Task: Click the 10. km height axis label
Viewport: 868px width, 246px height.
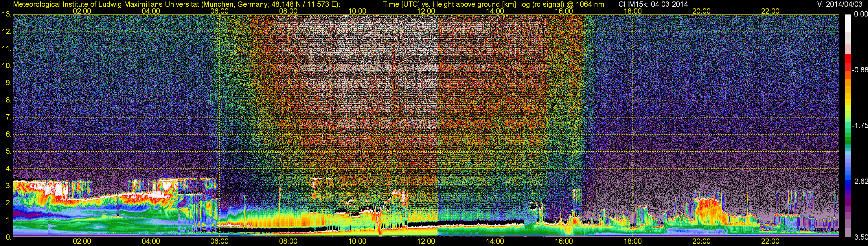Action: coord(7,66)
